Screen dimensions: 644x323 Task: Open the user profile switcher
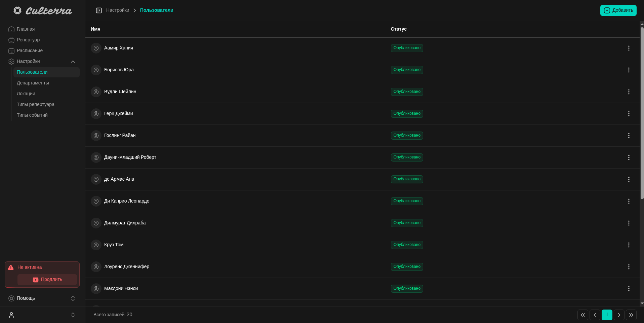tap(42, 315)
